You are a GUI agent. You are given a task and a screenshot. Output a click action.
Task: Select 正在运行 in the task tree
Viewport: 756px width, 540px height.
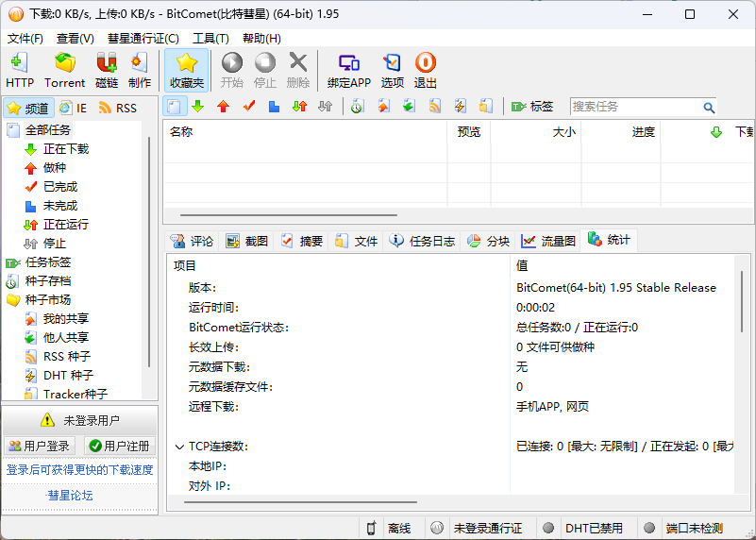[66, 224]
